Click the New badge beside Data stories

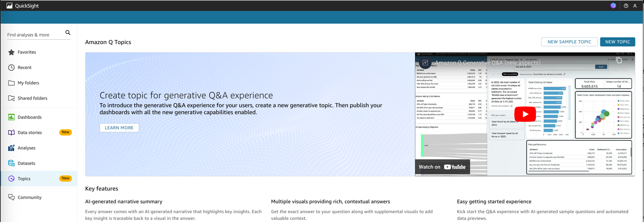(65, 132)
